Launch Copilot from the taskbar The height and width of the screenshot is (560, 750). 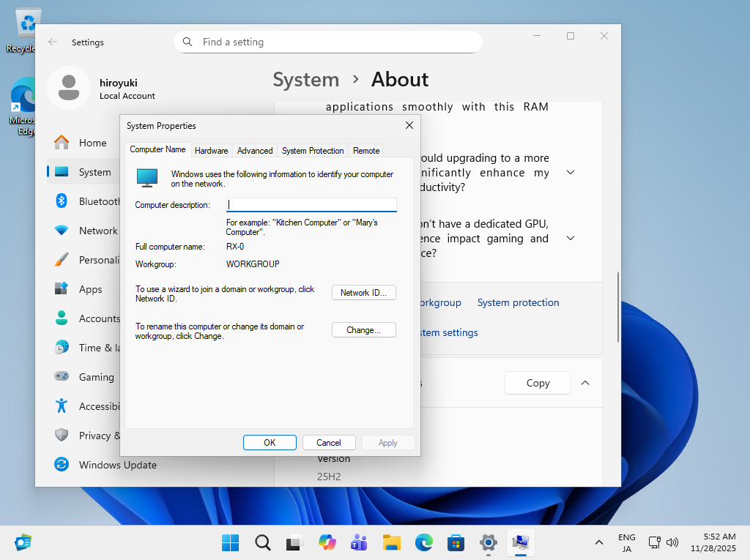(327, 542)
